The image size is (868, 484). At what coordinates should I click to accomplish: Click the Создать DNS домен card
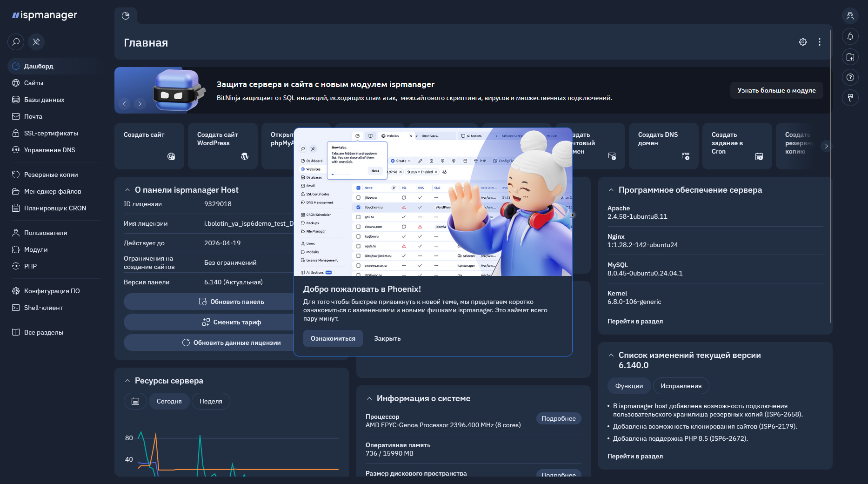(663, 146)
